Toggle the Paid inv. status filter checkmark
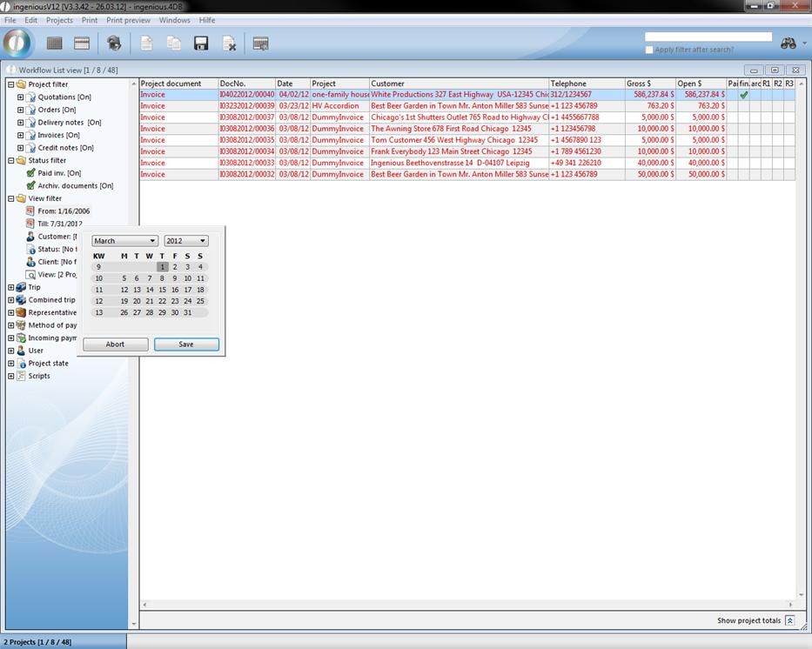This screenshot has height=649, width=812. (30, 173)
